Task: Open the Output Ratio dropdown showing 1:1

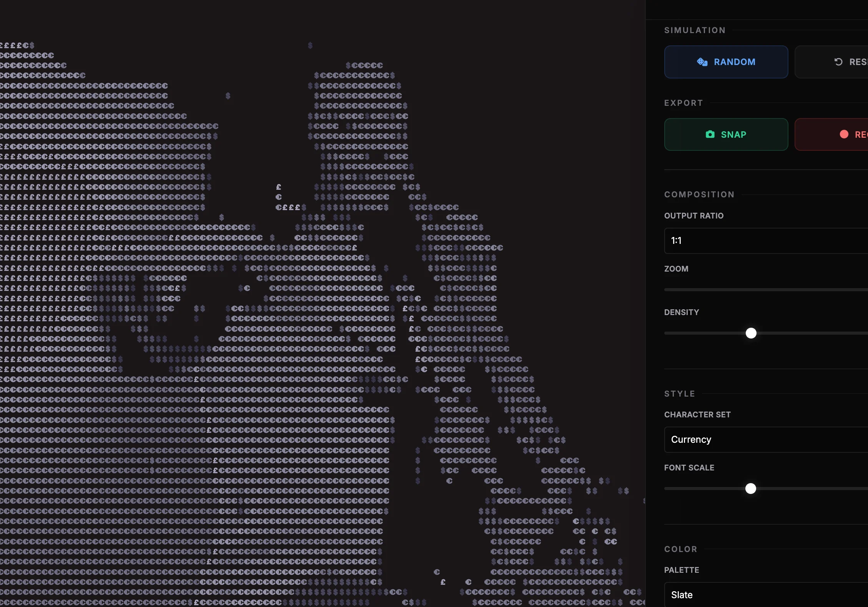Action: tap(765, 240)
